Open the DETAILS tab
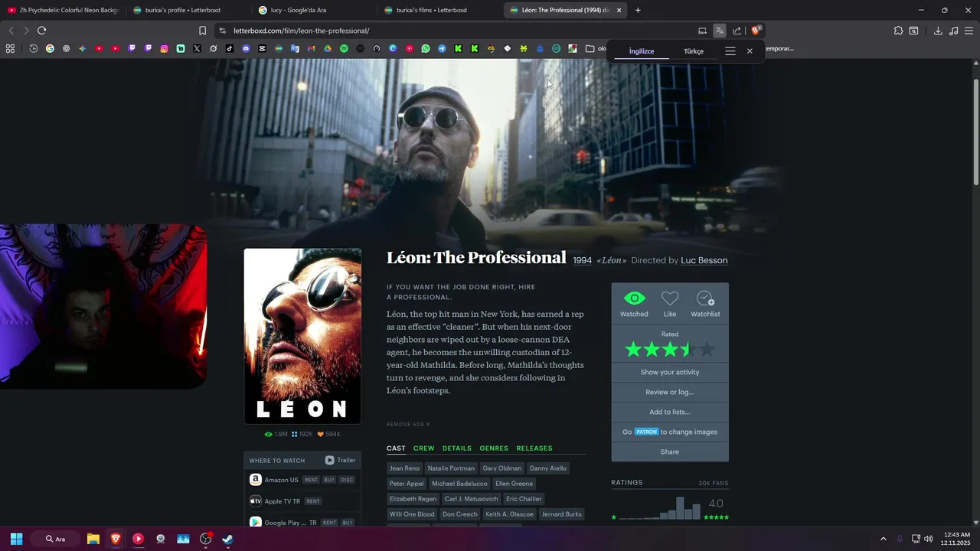 [457, 448]
